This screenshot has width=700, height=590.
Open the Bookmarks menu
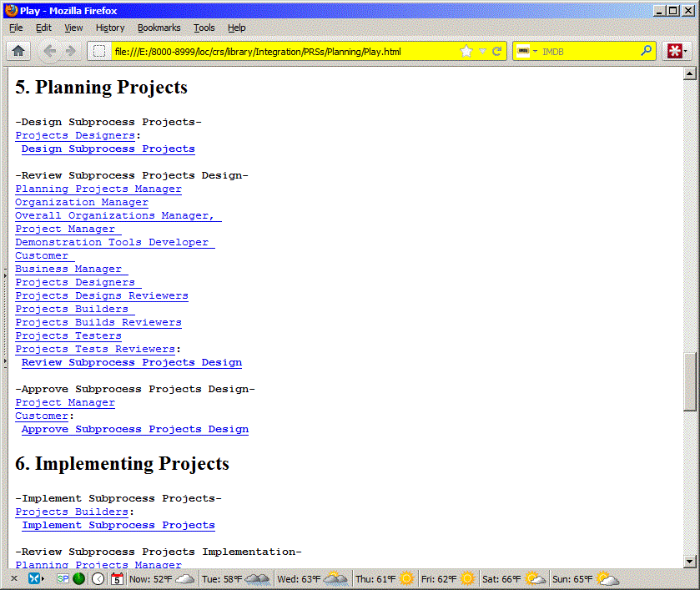(x=159, y=28)
